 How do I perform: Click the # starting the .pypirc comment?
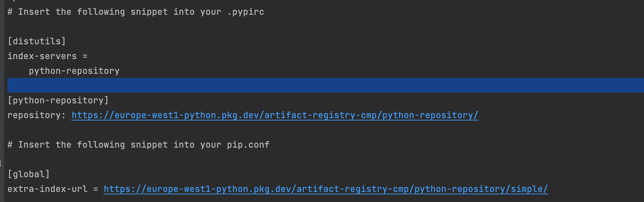tap(10, 12)
